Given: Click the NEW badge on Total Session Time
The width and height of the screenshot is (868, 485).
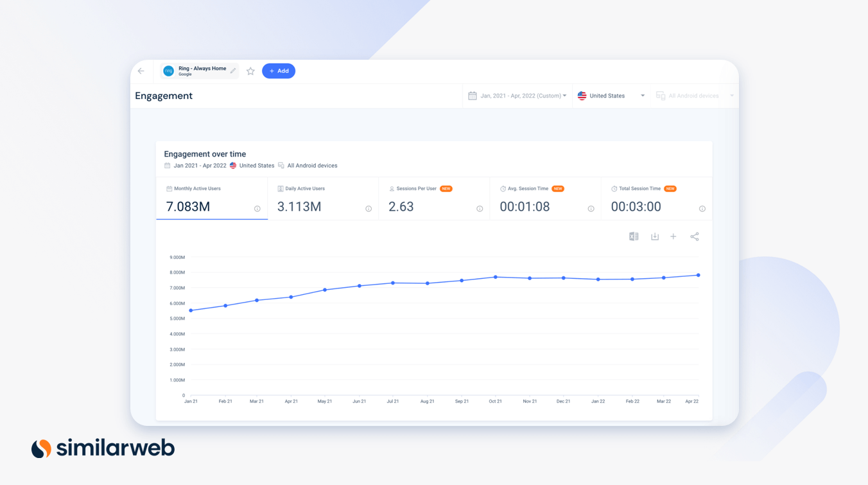Looking at the screenshot, I should 670,189.
